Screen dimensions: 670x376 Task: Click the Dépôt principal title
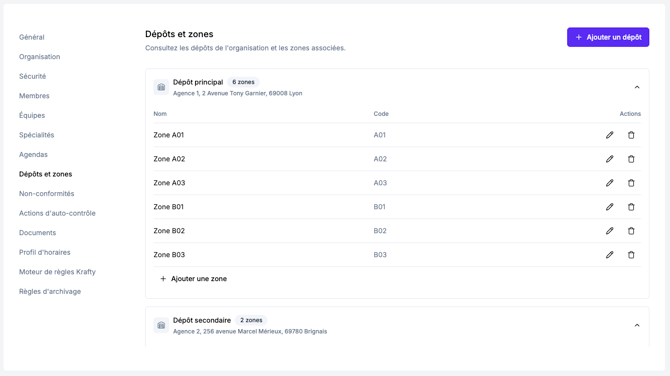198,82
